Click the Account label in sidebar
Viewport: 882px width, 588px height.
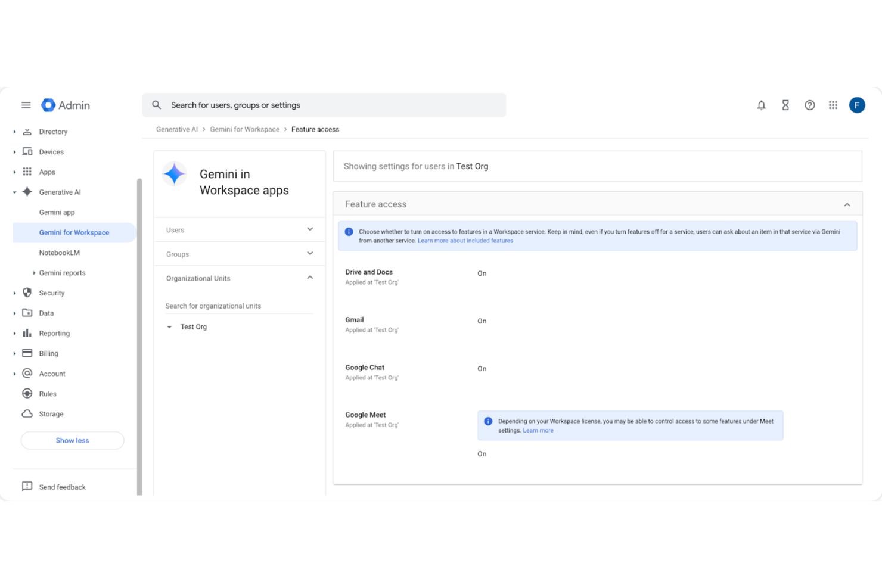[52, 374]
